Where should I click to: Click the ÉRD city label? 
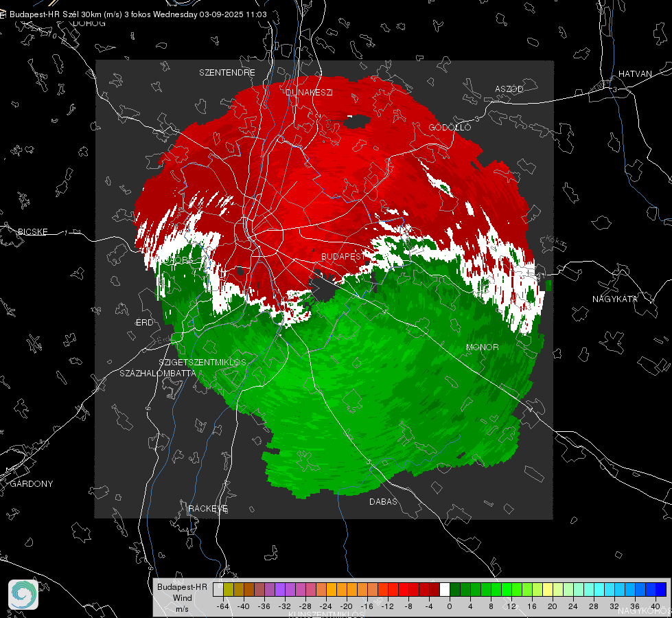[144, 323]
